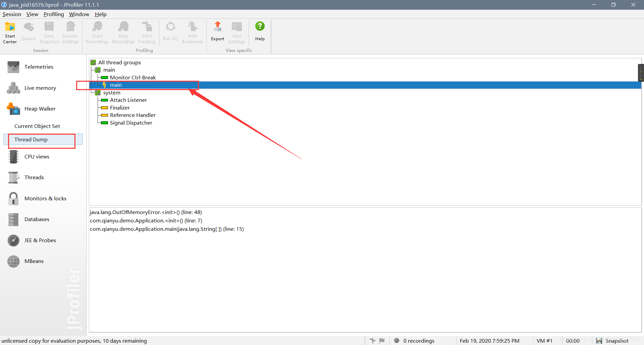Click the flag icon in status bar

[x=382, y=341]
